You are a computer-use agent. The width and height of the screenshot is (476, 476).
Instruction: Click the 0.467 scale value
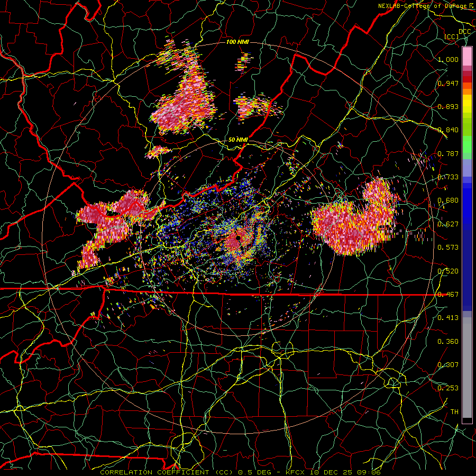click(x=448, y=295)
